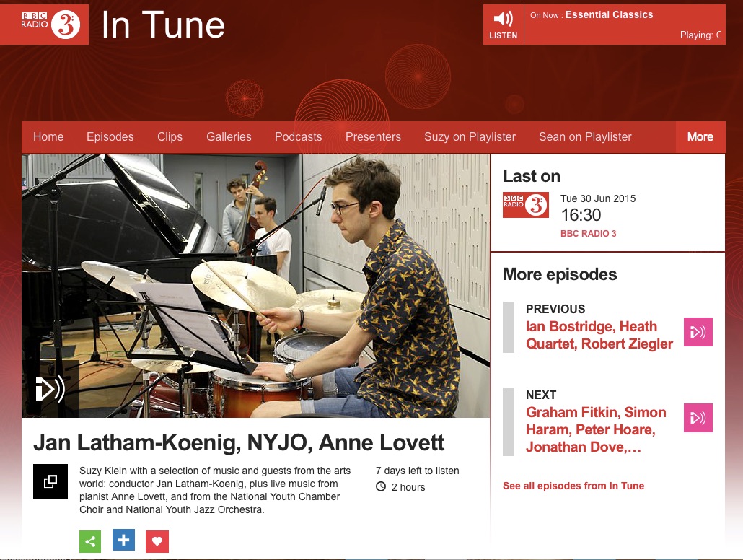743x560 pixels.
Task: Click the BBC Radio 3 logo under Last on
Action: point(526,205)
